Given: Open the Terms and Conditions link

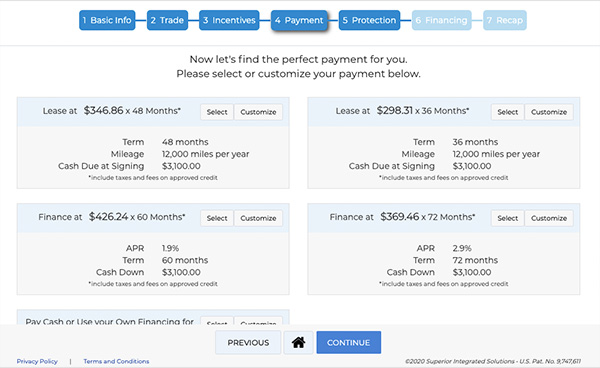Looking at the screenshot, I should (116, 361).
